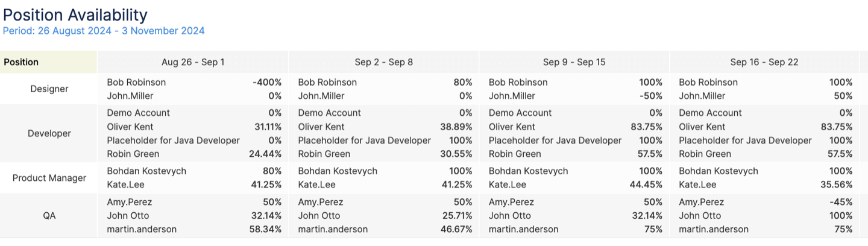Click the Developer position row label

point(49,133)
